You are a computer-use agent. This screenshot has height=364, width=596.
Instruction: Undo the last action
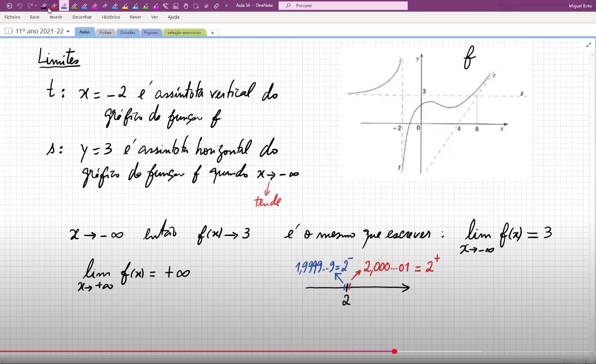pyautogui.click(x=20, y=6)
